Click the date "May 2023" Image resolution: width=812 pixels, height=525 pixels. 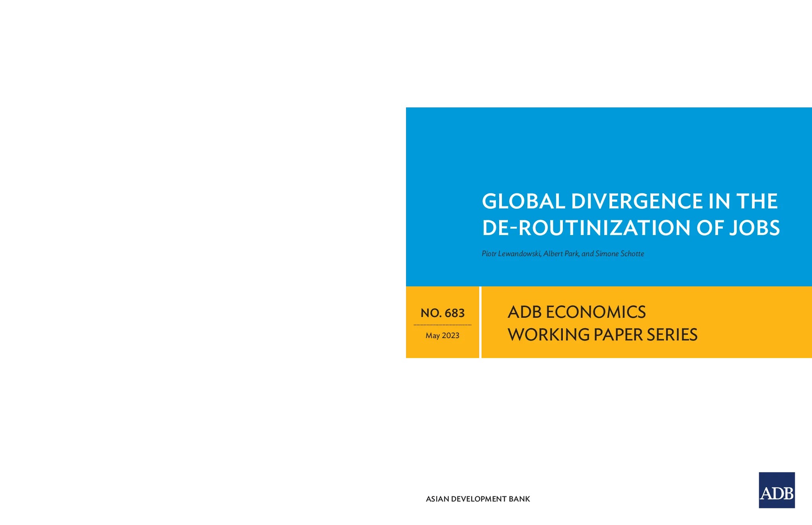point(443,335)
